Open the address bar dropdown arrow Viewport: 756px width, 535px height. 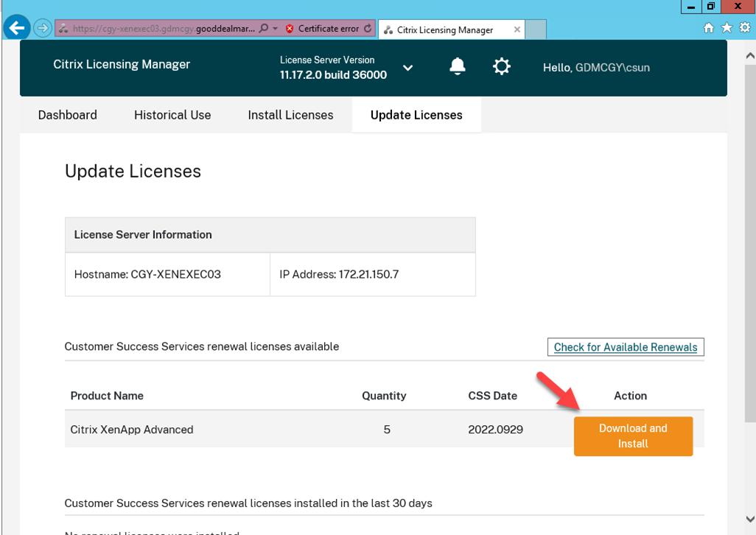[276, 29]
